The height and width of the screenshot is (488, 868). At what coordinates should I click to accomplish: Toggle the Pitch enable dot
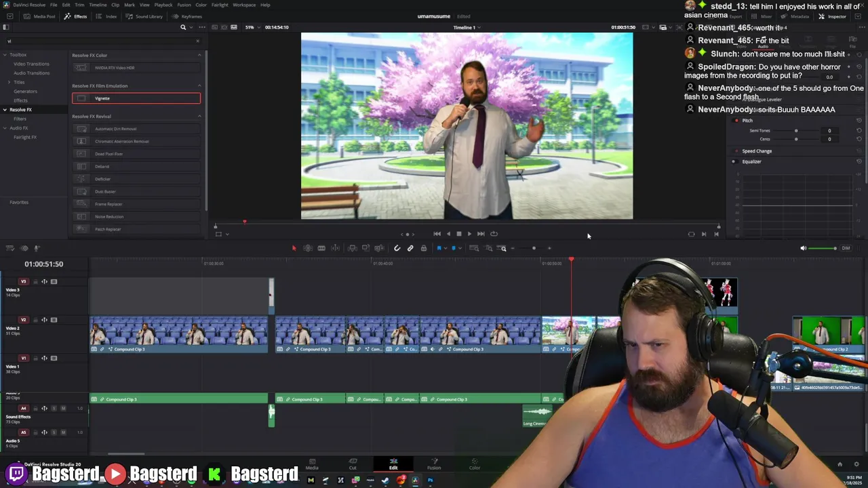coord(736,121)
